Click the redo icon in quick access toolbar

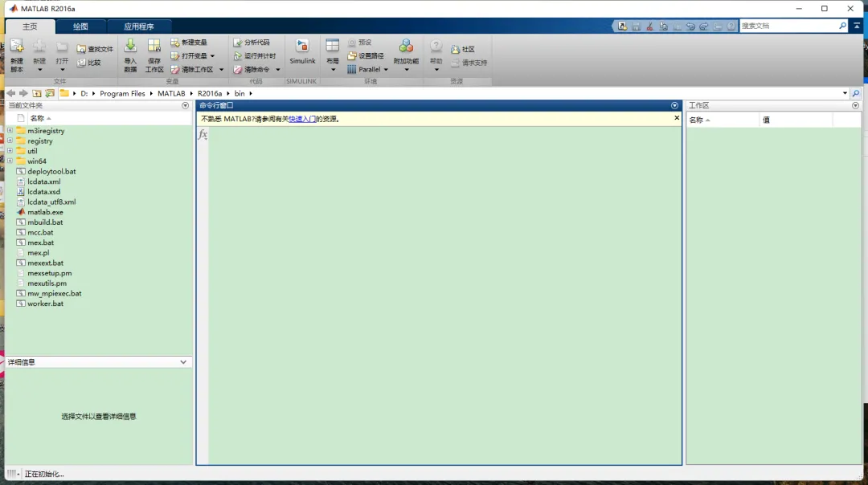point(703,26)
